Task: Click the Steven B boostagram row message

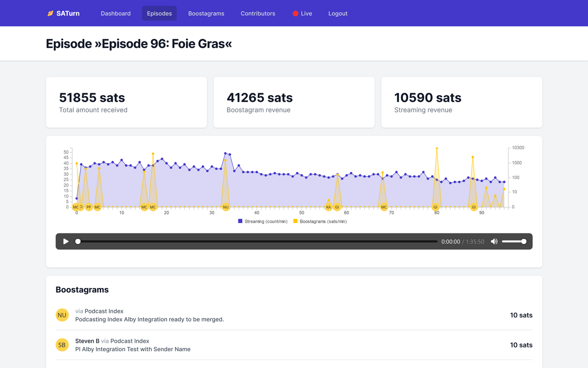Action: click(x=133, y=349)
